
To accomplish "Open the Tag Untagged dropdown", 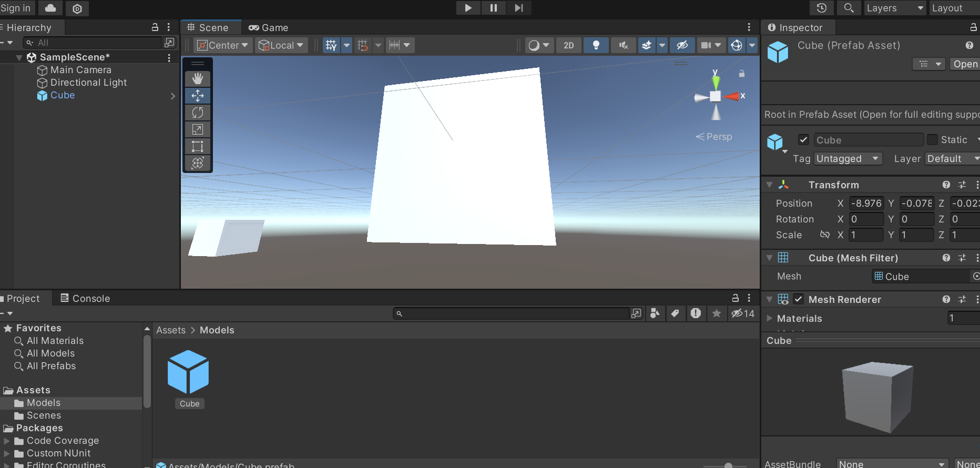I will click(x=848, y=159).
